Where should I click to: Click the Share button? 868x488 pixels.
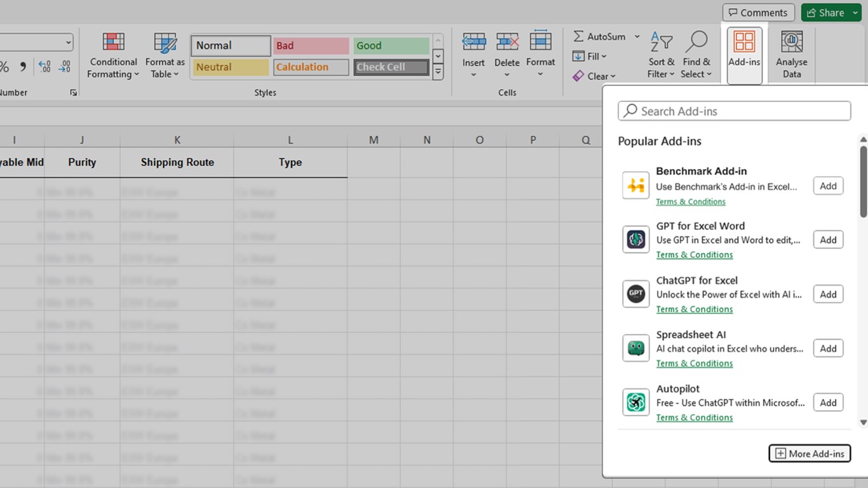click(825, 13)
